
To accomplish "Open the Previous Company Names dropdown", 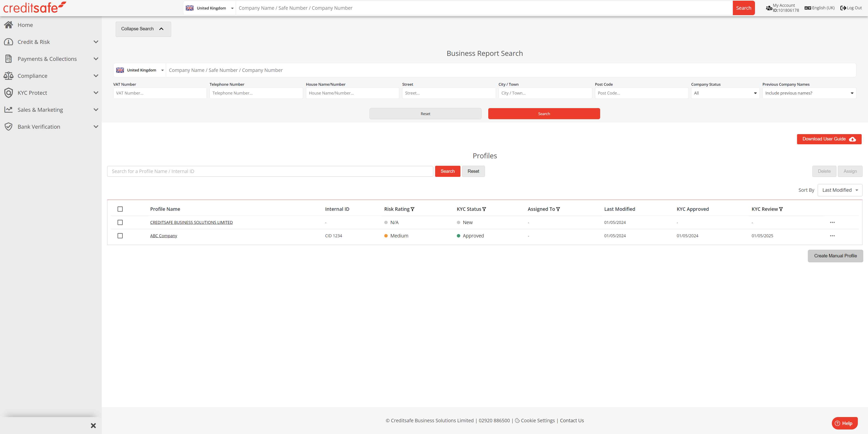I will [x=809, y=93].
